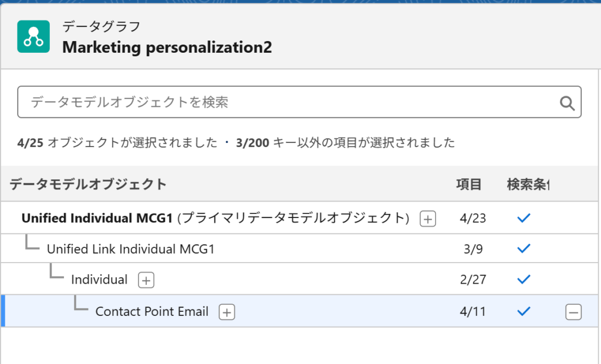
Task: Click checkmark in Unified Link Individual row
Action: pyautogui.click(x=524, y=249)
